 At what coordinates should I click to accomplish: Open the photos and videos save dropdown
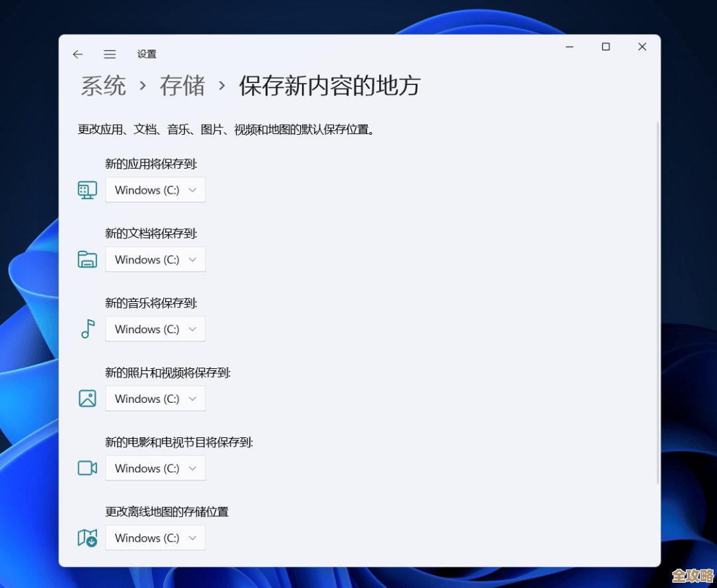pos(155,398)
